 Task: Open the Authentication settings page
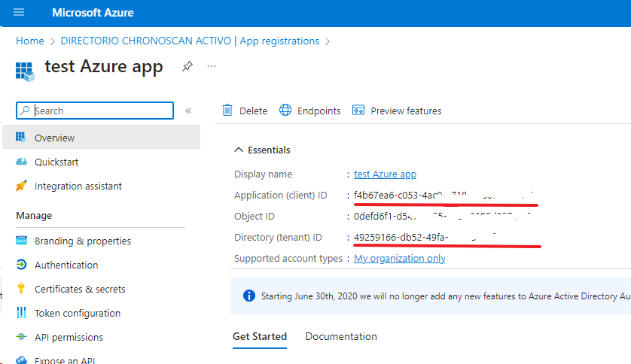coord(66,265)
